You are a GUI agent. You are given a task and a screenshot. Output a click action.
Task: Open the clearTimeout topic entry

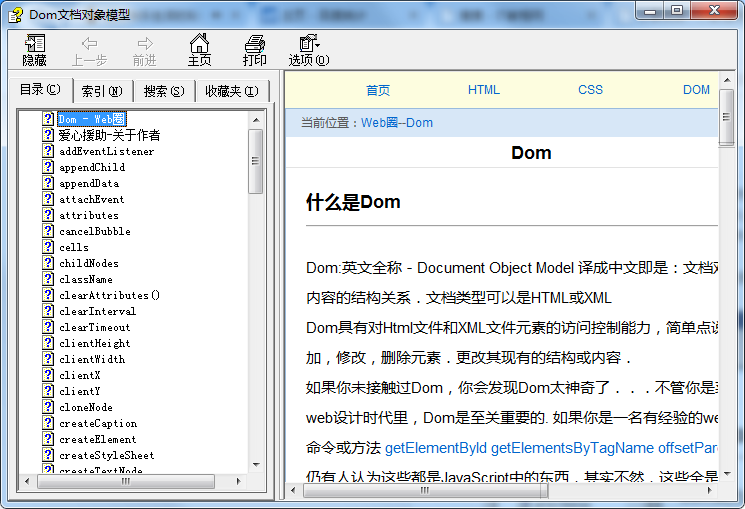click(x=94, y=327)
